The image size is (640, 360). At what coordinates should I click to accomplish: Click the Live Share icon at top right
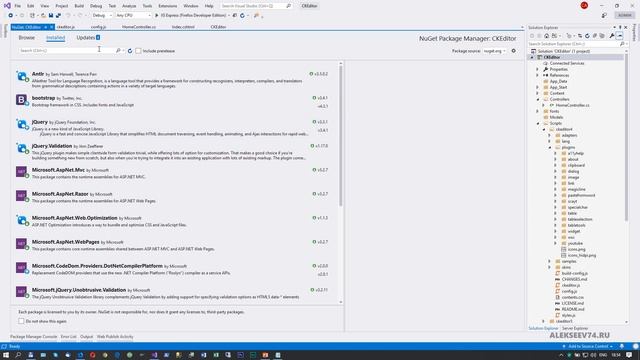[x=604, y=16]
